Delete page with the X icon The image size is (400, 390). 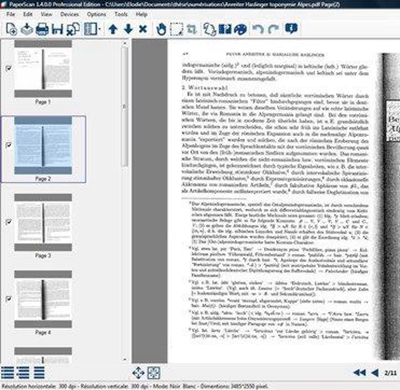tap(143, 29)
